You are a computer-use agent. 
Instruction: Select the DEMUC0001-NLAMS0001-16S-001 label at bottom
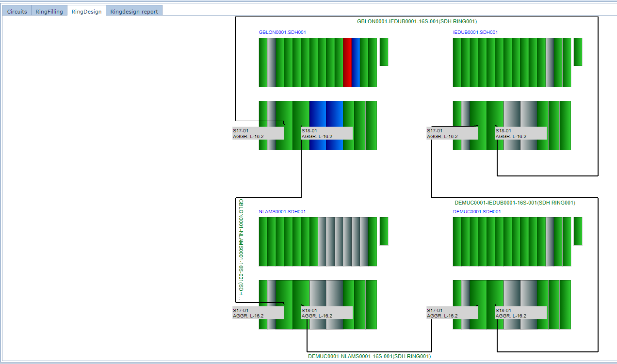[x=369, y=356]
